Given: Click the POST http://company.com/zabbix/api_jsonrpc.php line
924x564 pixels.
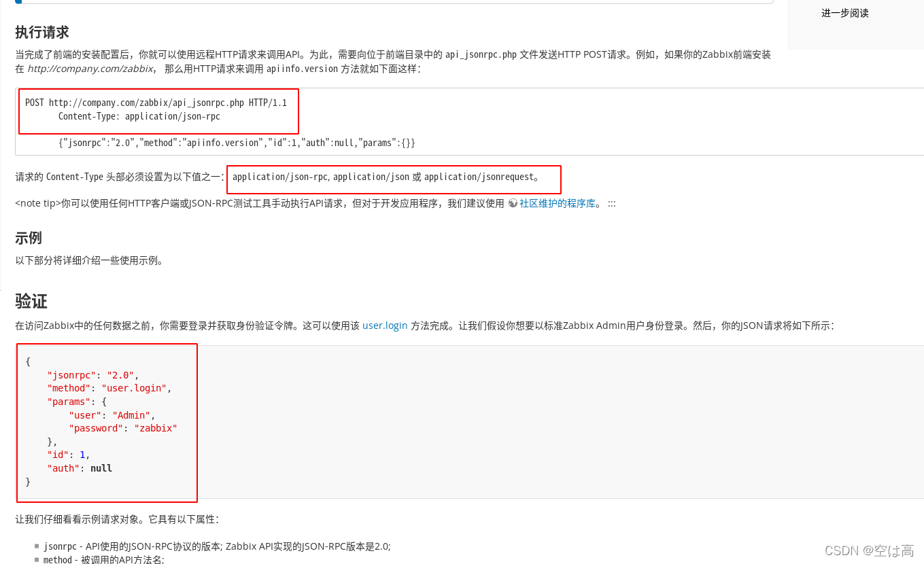Looking at the screenshot, I should (156, 103).
